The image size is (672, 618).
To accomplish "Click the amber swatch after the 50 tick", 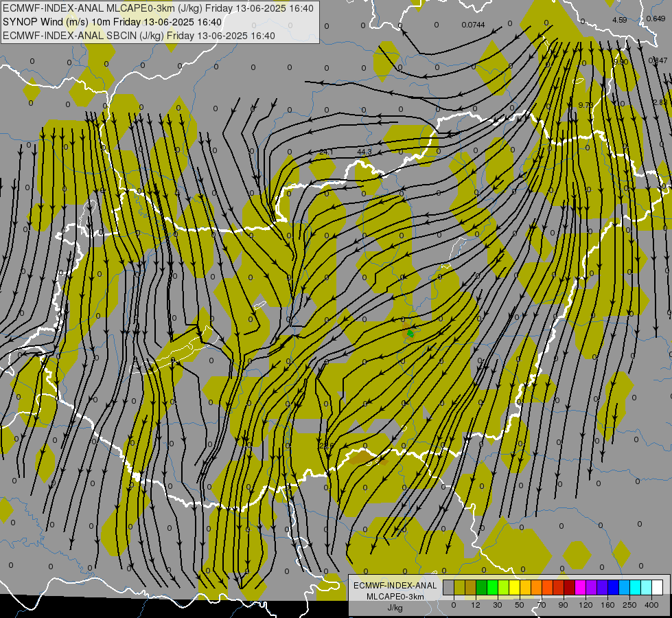I will tap(525, 587).
